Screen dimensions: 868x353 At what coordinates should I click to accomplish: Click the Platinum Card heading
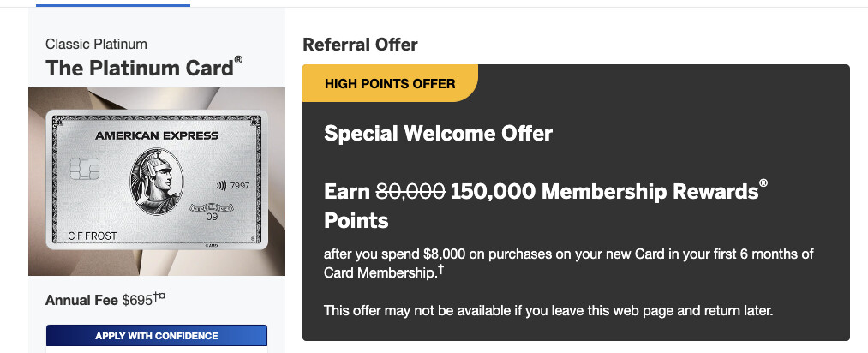pos(139,69)
